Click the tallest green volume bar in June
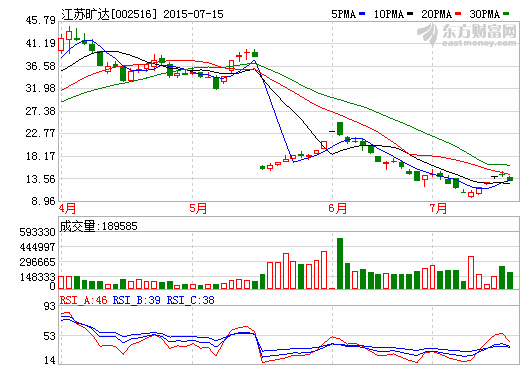 (x=340, y=263)
